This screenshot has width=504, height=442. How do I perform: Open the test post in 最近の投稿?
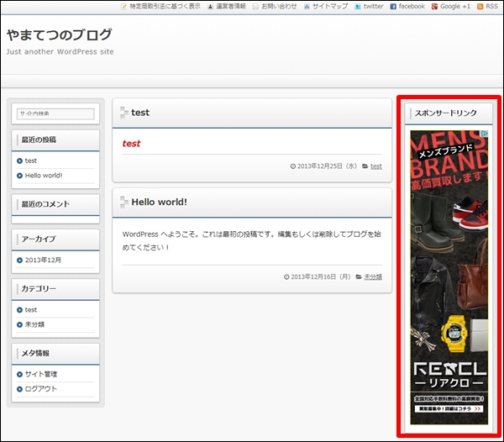click(x=31, y=160)
